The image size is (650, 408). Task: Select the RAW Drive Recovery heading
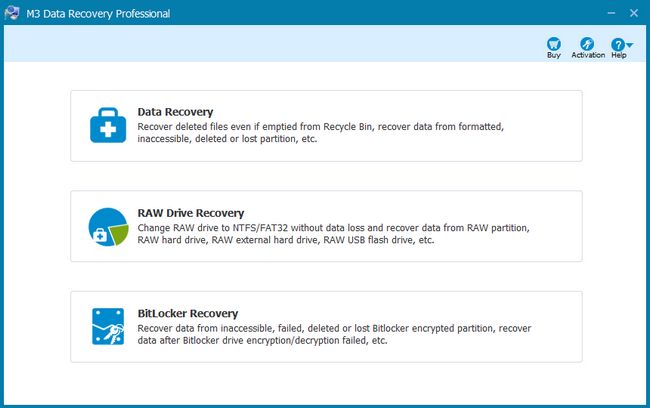(x=190, y=213)
